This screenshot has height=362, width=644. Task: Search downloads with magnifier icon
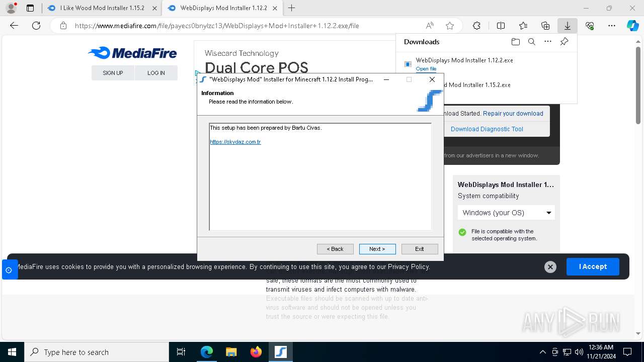point(531,42)
